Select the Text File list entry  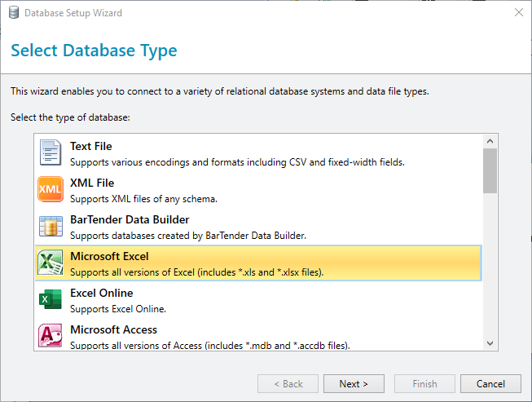coord(258,153)
